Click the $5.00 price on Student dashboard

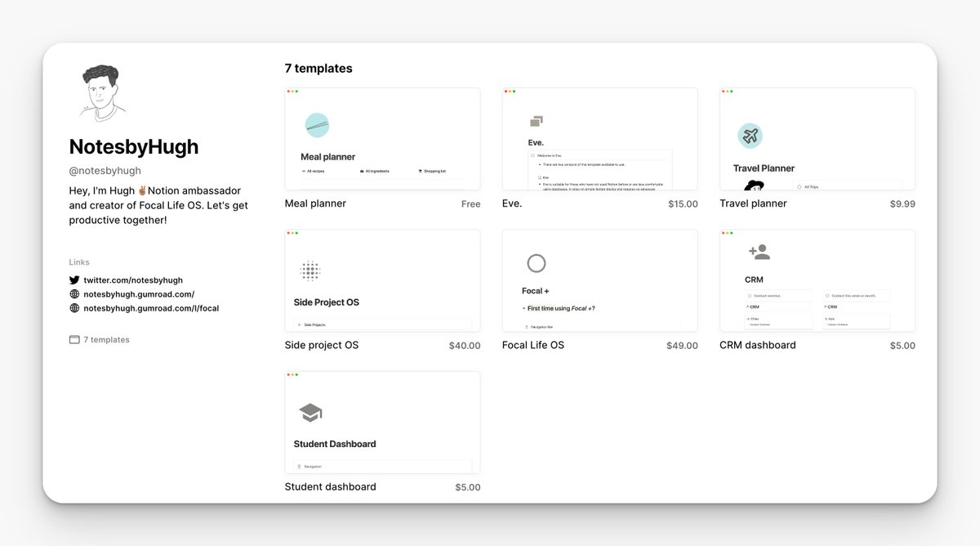tap(468, 487)
